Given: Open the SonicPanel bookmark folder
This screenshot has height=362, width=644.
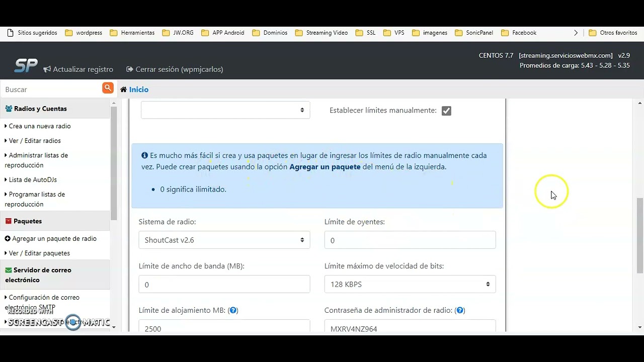Looking at the screenshot, I should click(474, 33).
